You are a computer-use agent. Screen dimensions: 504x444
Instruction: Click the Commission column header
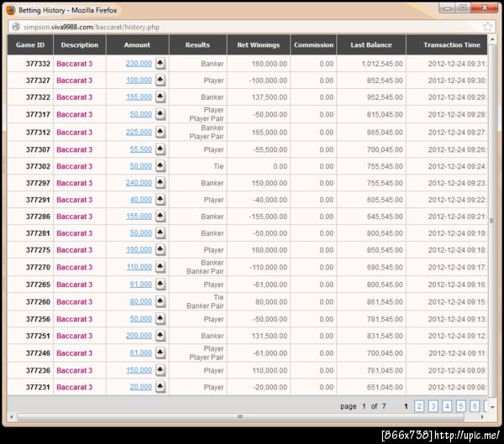(313, 44)
